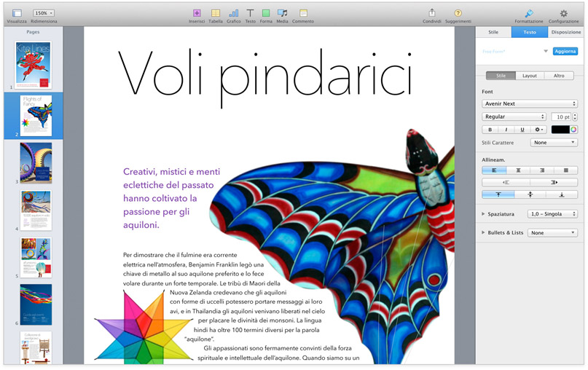The height and width of the screenshot is (370, 588).
Task: Toggle underline formatting
Action: [522, 130]
